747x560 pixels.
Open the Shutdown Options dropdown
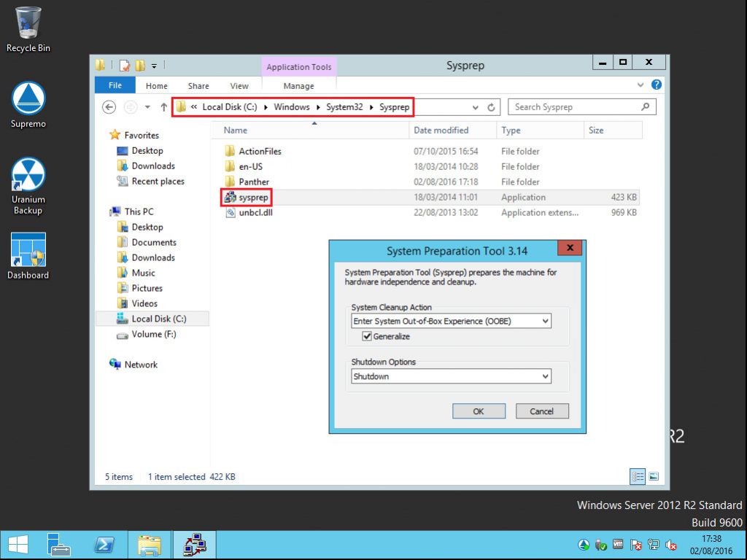coord(546,376)
